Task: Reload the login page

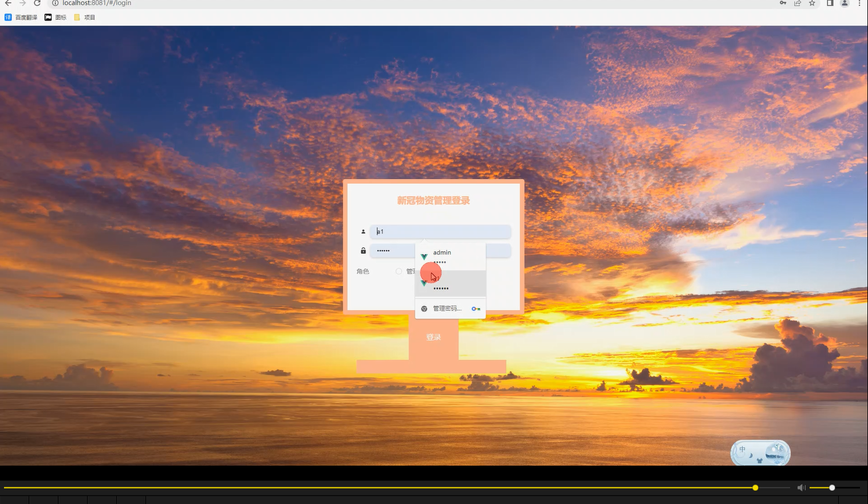Action: point(37,3)
